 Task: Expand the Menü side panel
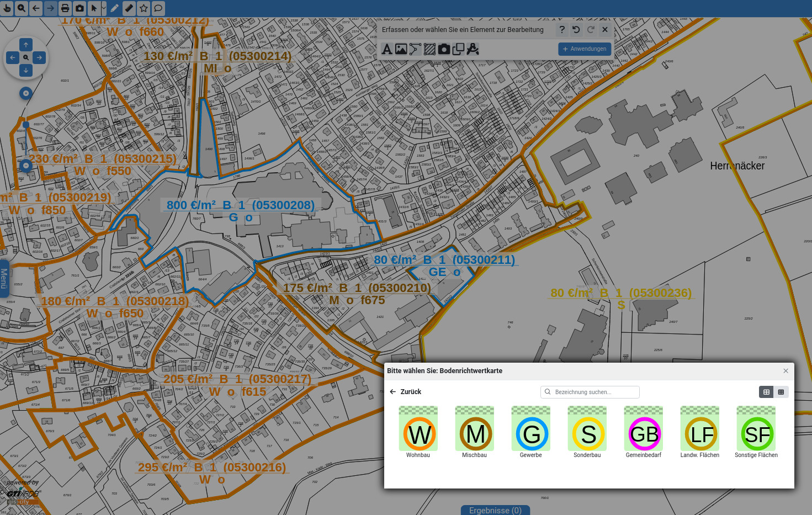coord(4,278)
